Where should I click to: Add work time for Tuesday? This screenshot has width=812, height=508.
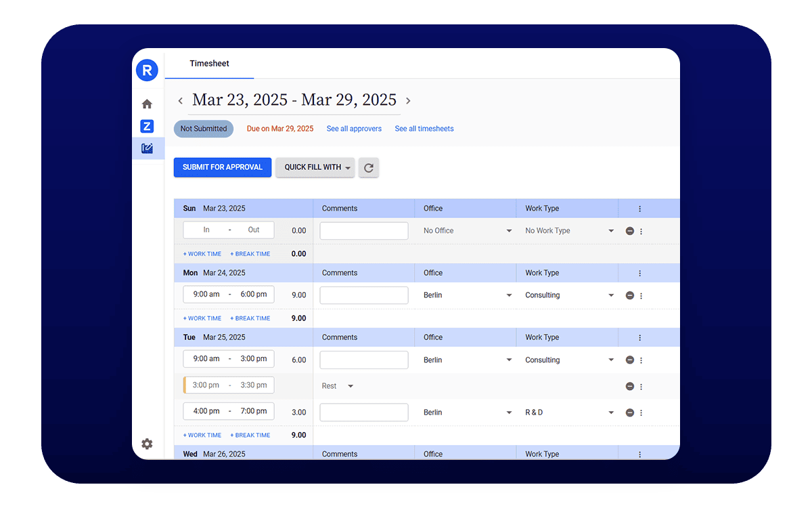point(202,436)
